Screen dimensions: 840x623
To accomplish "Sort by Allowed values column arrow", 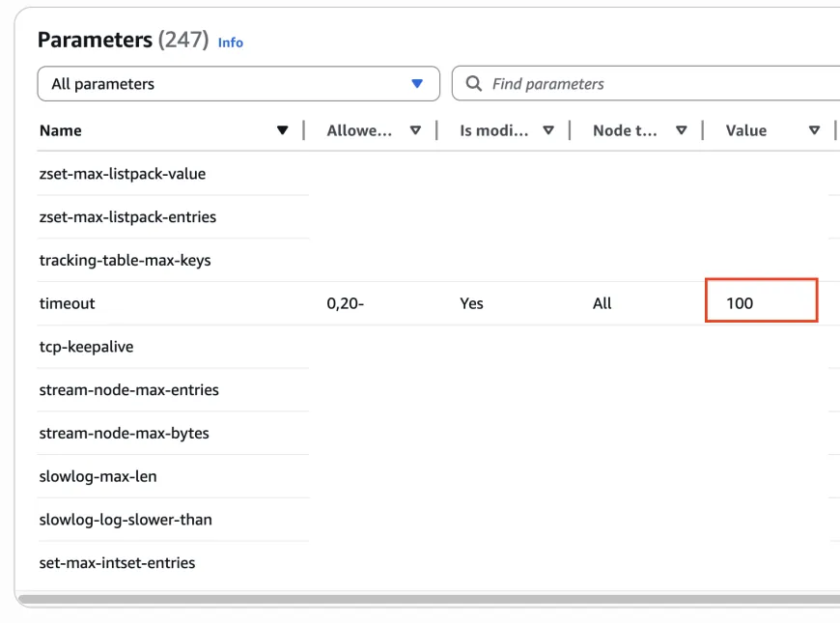I will point(415,130).
